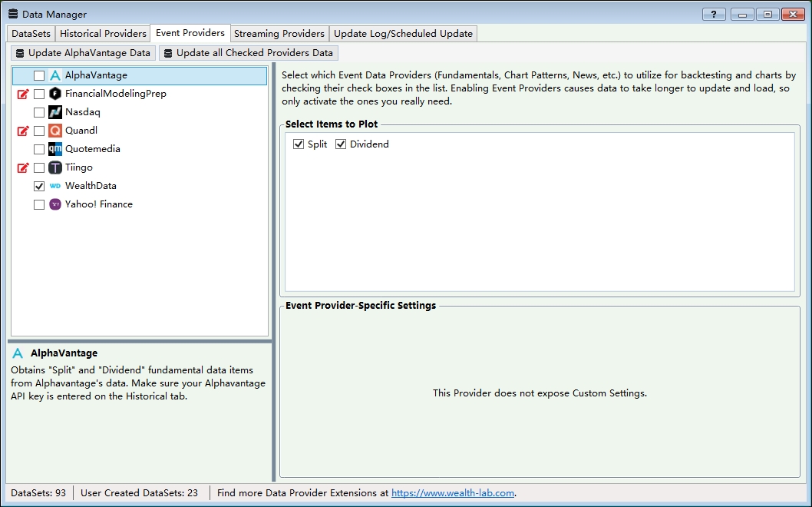Select the Quotemedia row label
The width and height of the screenshot is (812, 507).
point(93,149)
